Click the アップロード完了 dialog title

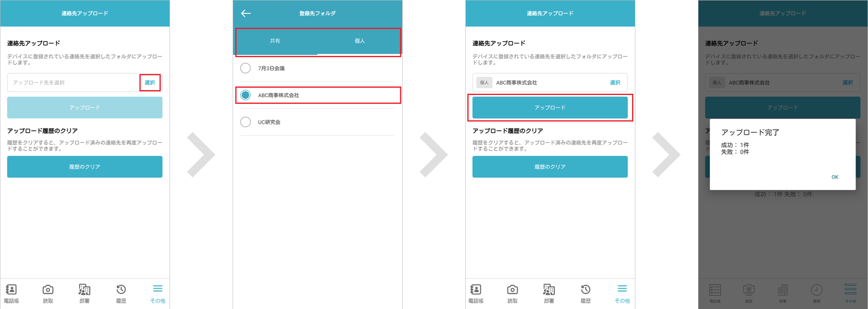750,132
